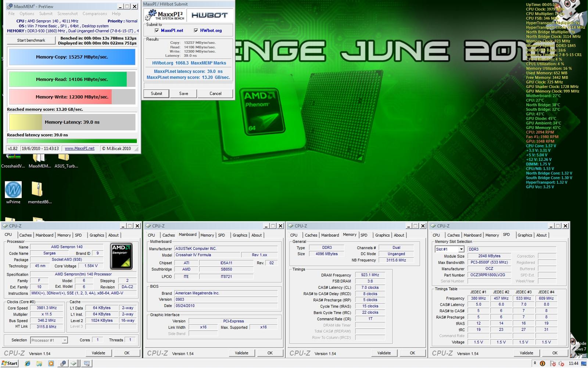Click the Submit button in HWbot Submit dialog
The width and height of the screenshot is (588, 368).
[156, 93]
